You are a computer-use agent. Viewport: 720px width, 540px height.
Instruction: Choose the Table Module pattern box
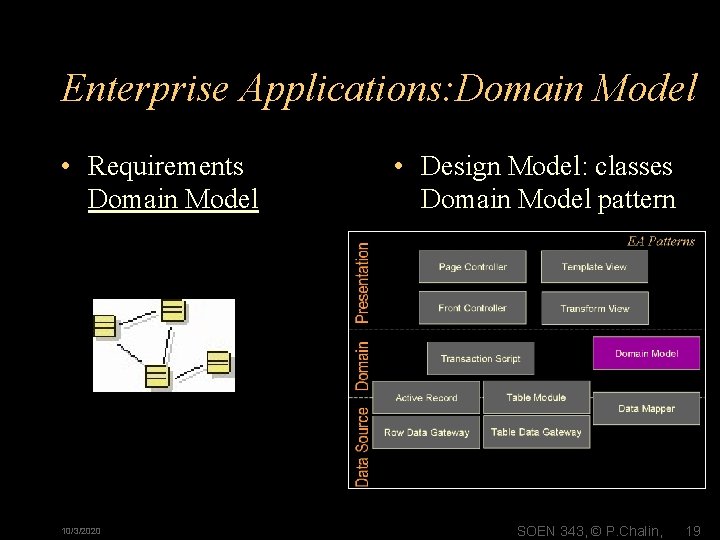pyautogui.click(x=536, y=397)
